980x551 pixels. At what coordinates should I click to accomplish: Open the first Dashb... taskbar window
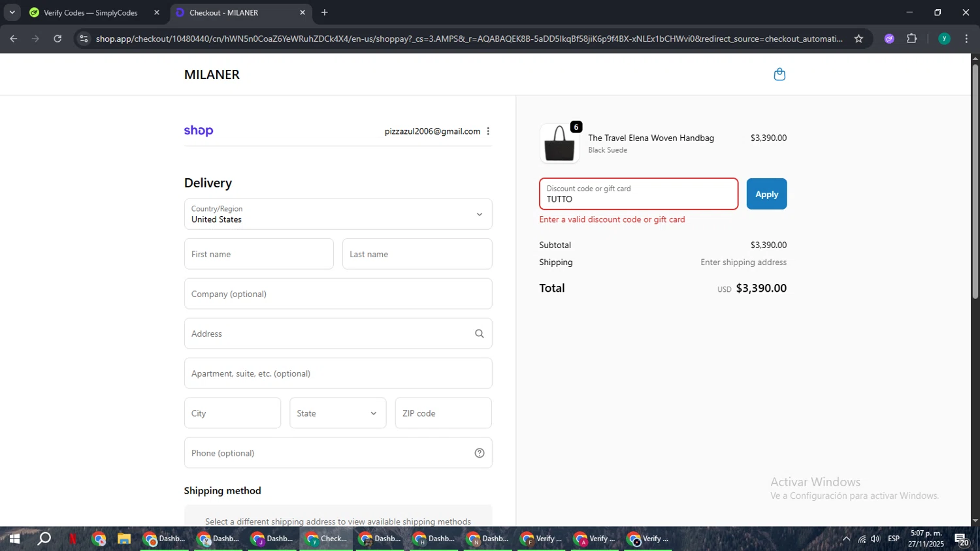tap(165, 539)
